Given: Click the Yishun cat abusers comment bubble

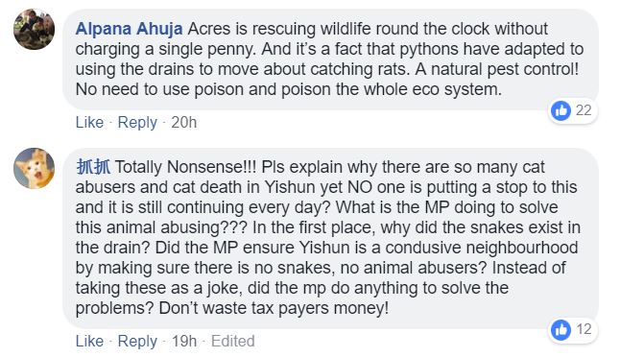Looking at the screenshot, I should [330, 238].
